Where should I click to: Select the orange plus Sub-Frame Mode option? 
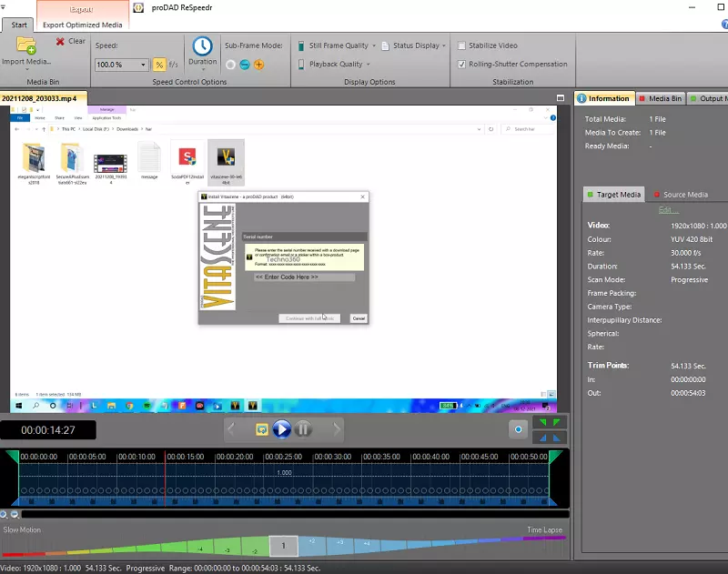click(x=258, y=65)
